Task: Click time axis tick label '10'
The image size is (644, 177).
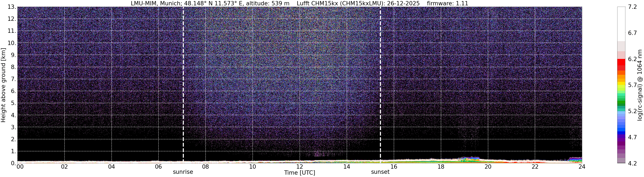Action: [x=253, y=167]
